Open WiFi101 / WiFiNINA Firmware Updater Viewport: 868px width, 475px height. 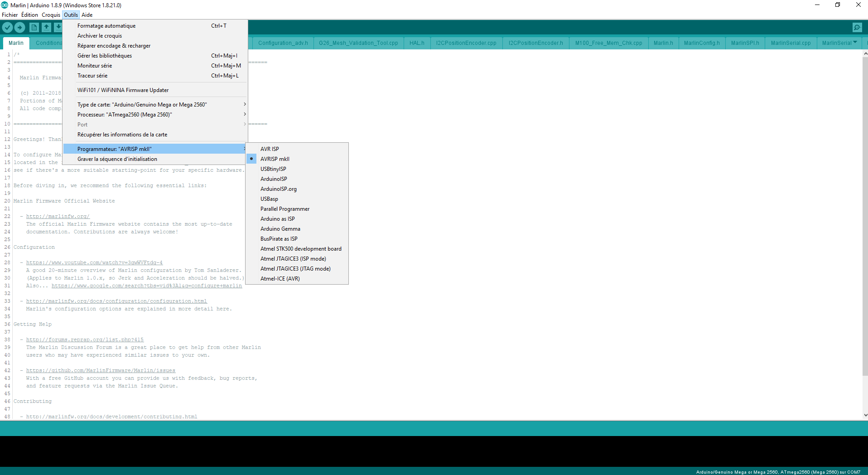coord(155,90)
